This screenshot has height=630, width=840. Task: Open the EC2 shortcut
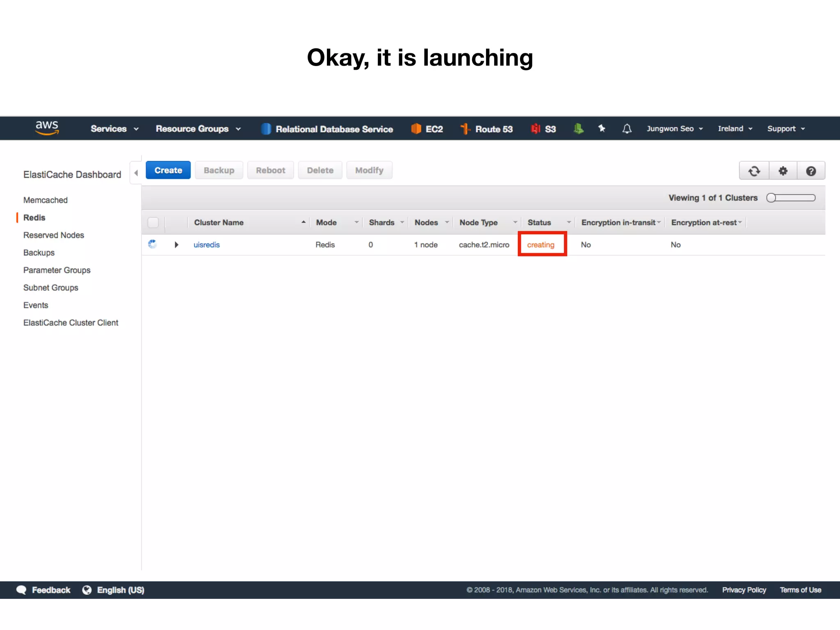pos(427,129)
